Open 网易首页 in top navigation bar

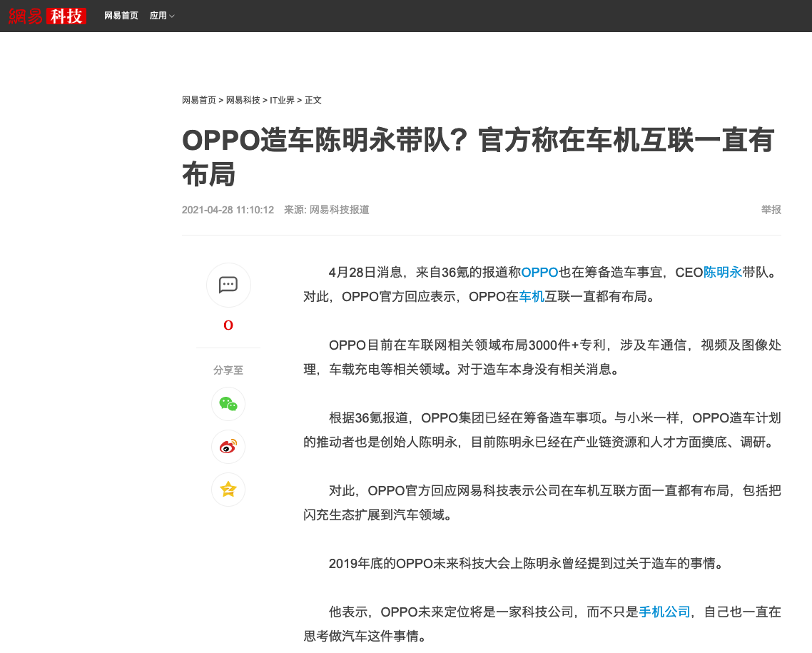121,16
